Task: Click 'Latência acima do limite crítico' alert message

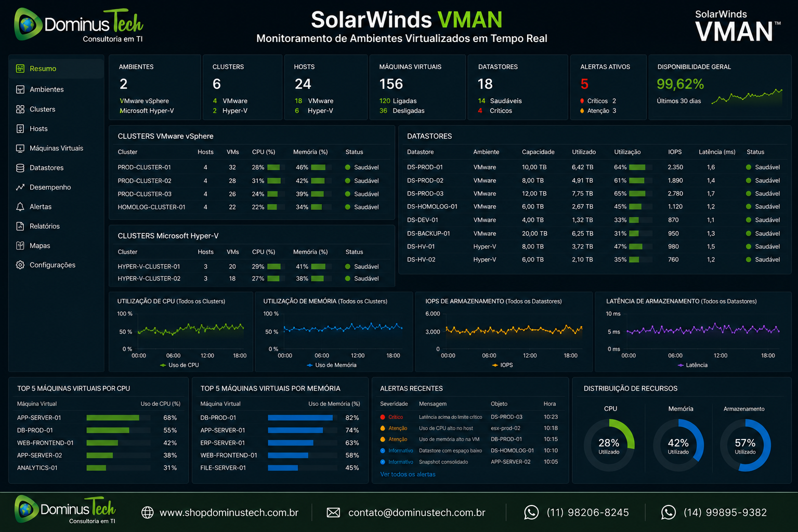Action: (x=450, y=417)
